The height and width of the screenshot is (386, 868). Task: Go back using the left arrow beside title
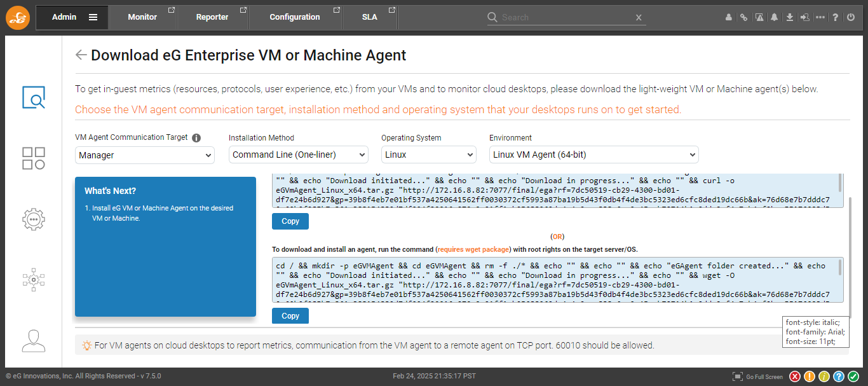[x=81, y=55]
